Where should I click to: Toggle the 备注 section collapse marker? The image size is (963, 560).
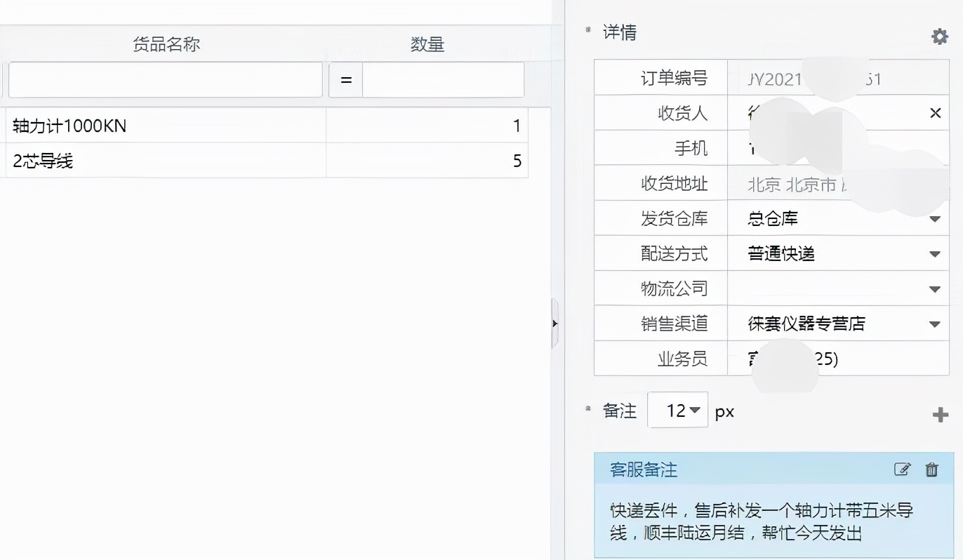click(x=587, y=408)
